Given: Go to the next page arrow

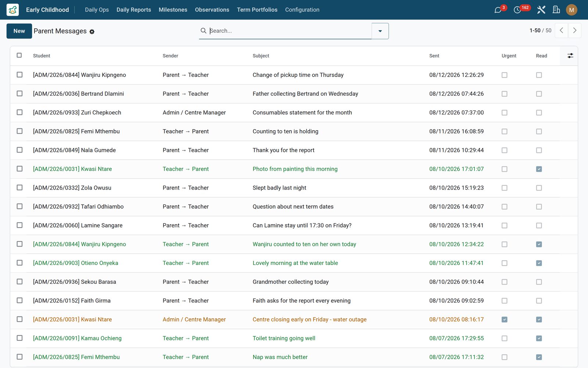Looking at the screenshot, I should point(575,31).
